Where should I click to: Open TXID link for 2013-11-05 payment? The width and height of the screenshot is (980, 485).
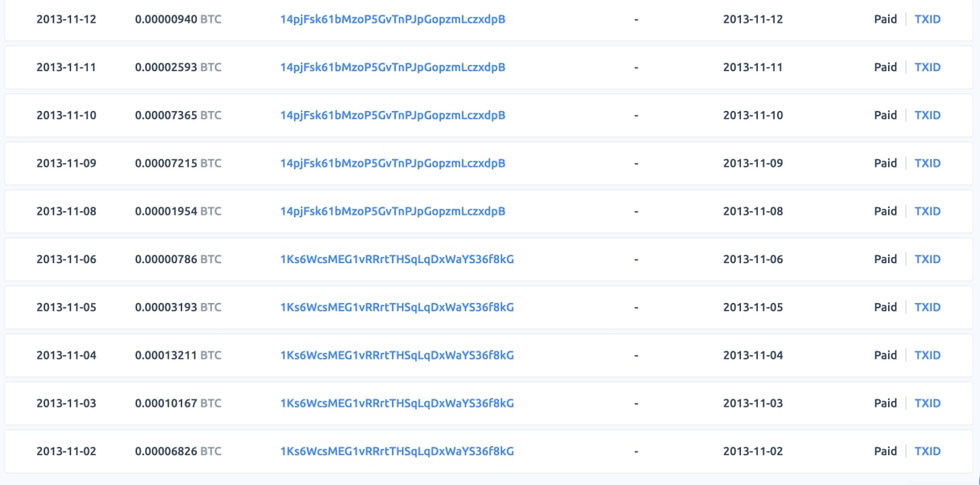(x=927, y=308)
